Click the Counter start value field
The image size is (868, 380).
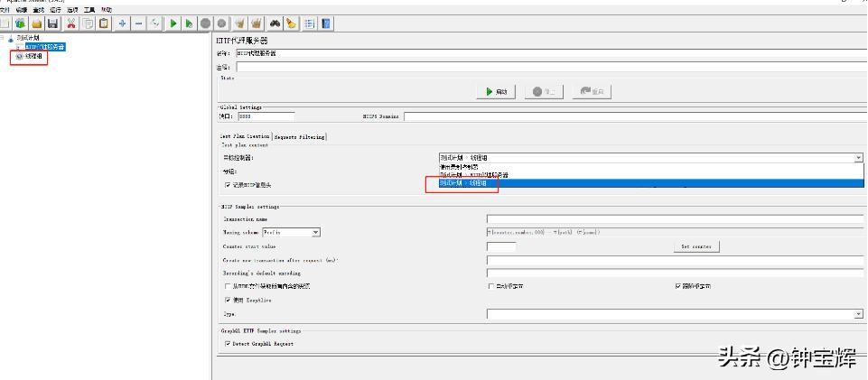[501, 246]
